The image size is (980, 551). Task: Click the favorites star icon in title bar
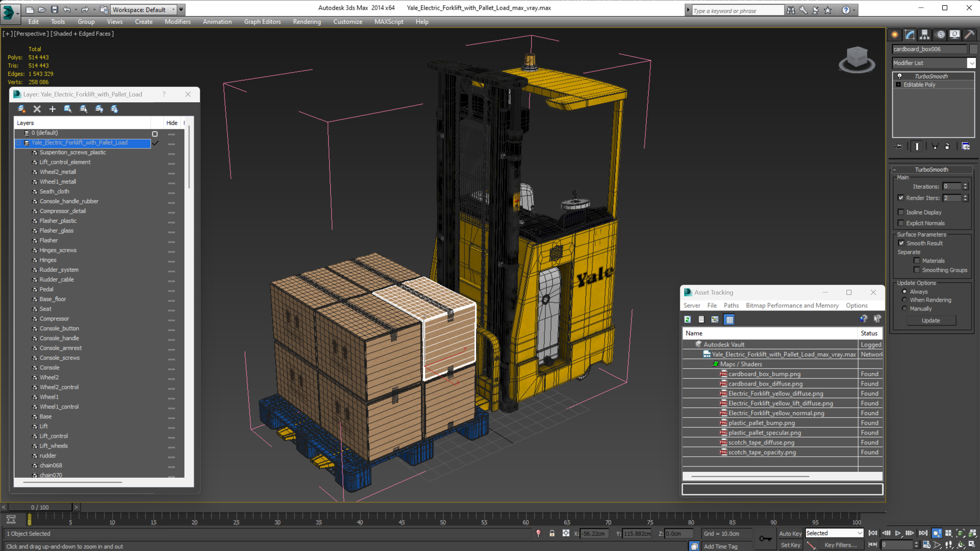[x=828, y=10]
